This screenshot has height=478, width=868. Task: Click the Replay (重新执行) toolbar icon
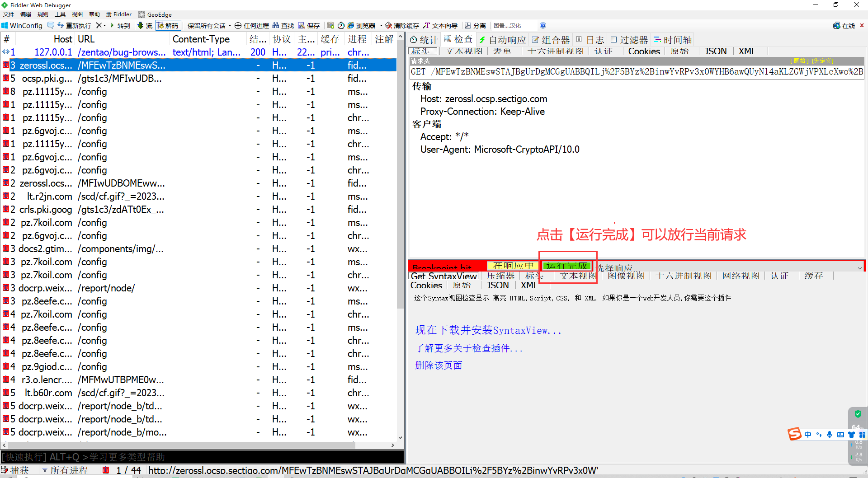coord(61,25)
